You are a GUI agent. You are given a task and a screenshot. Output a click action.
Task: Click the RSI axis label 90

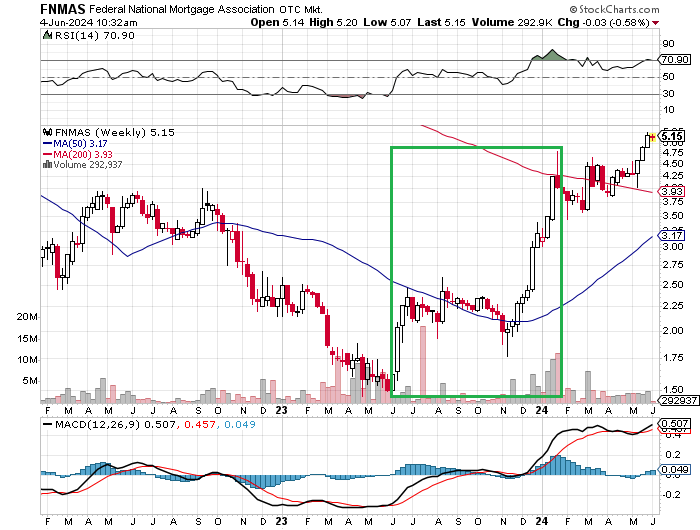pos(668,44)
